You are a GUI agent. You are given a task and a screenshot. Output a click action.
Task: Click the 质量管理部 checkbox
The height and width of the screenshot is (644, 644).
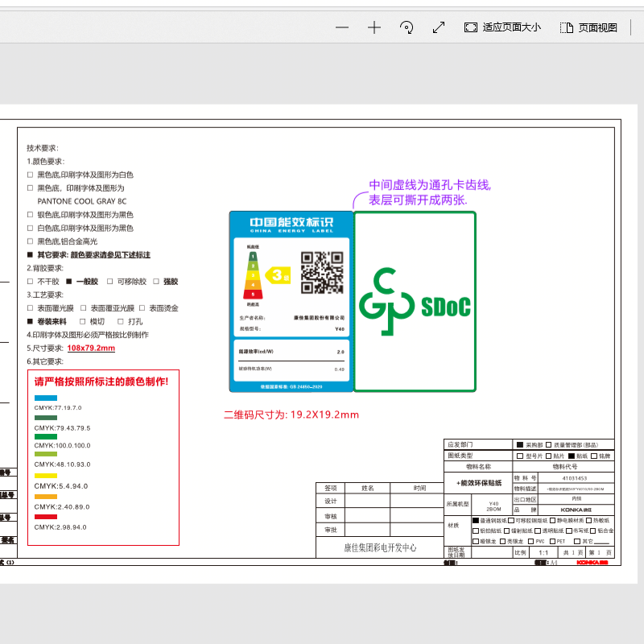tap(548, 445)
